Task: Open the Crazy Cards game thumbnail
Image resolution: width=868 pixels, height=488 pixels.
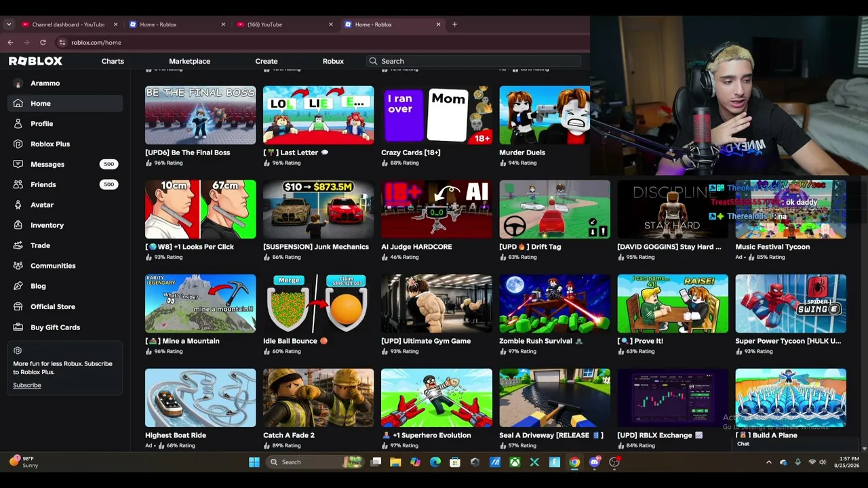Action: (436, 115)
